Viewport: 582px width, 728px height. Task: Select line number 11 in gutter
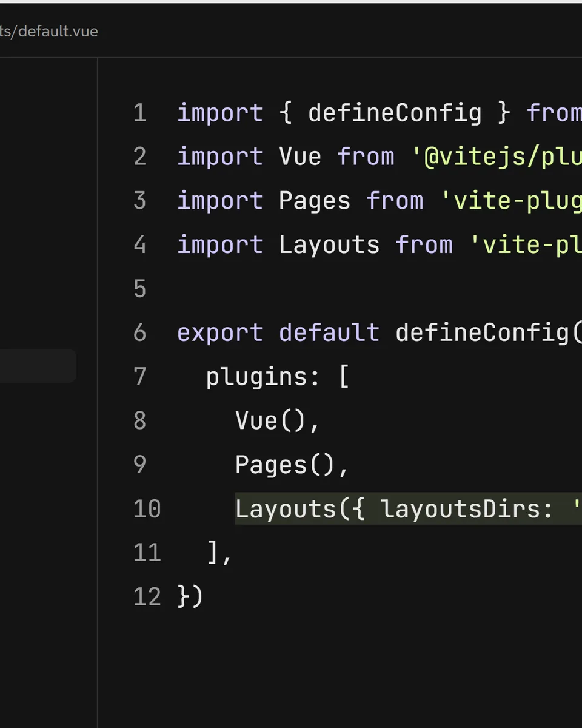click(147, 553)
